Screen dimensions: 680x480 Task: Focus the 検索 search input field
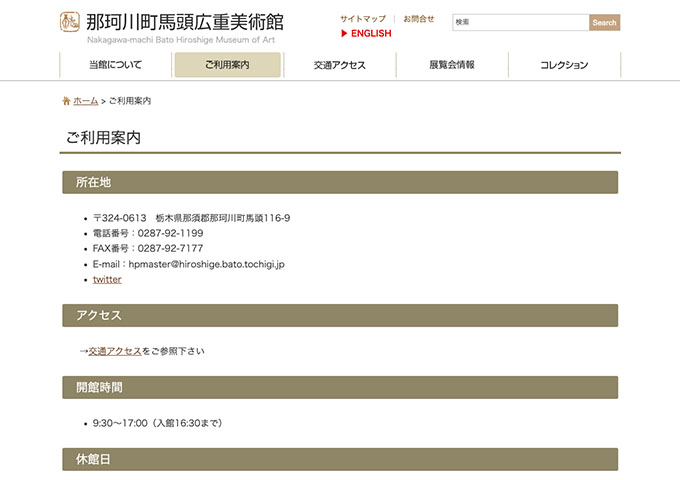pyautogui.click(x=520, y=22)
